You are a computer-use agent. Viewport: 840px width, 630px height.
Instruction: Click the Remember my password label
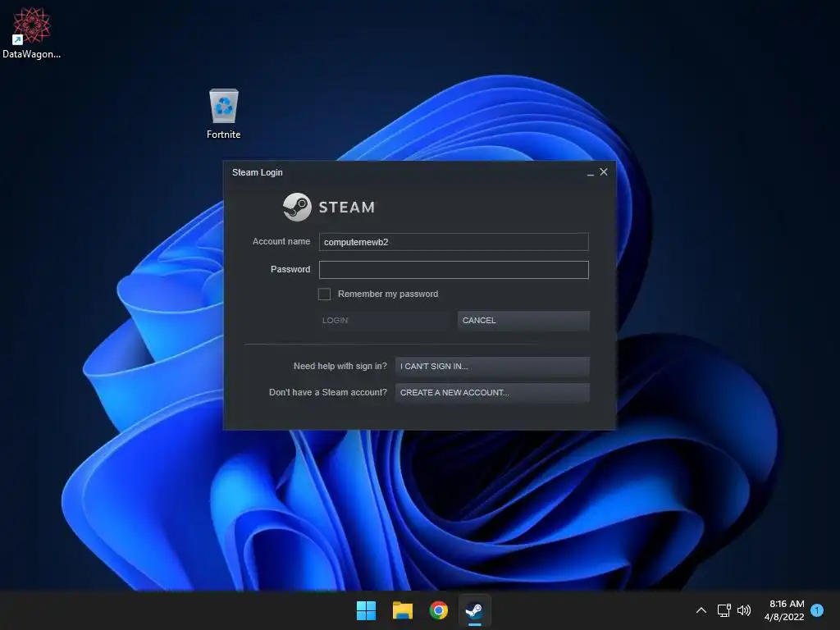(388, 294)
